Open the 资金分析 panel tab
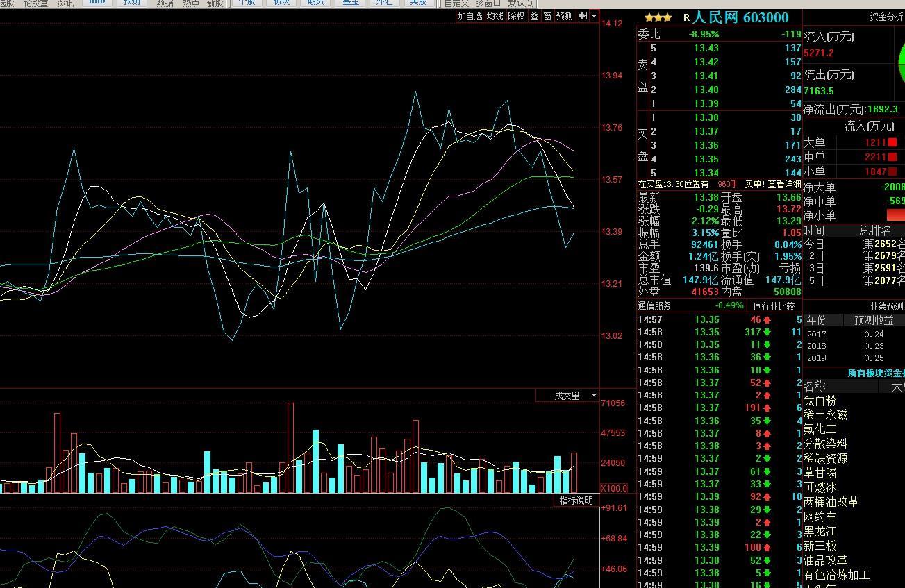 tap(886, 17)
